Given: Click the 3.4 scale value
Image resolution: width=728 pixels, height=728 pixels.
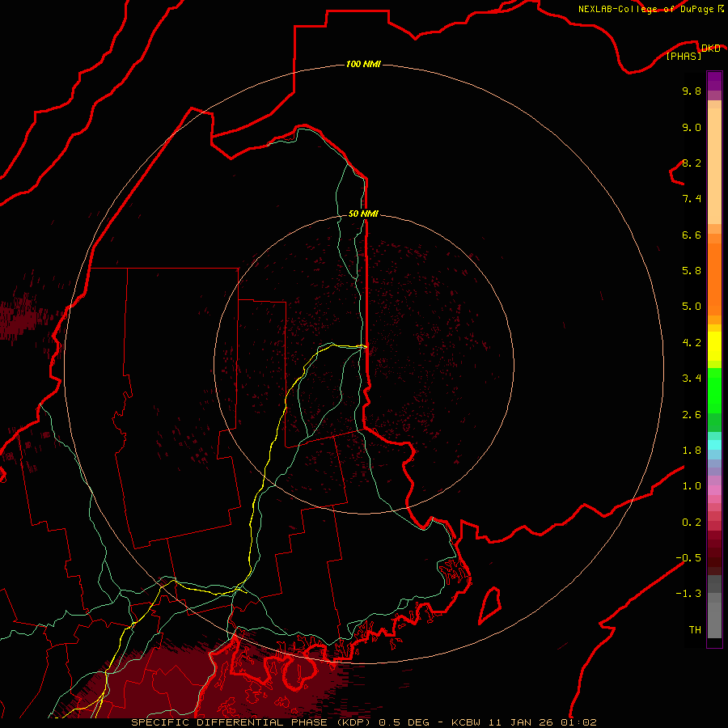Looking at the screenshot, I should pos(692,379).
